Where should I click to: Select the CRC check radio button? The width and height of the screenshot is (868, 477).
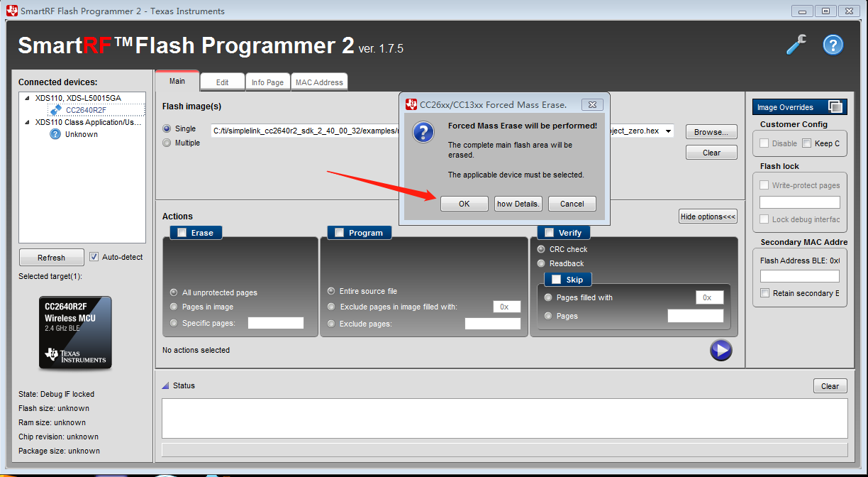pyautogui.click(x=541, y=249)
